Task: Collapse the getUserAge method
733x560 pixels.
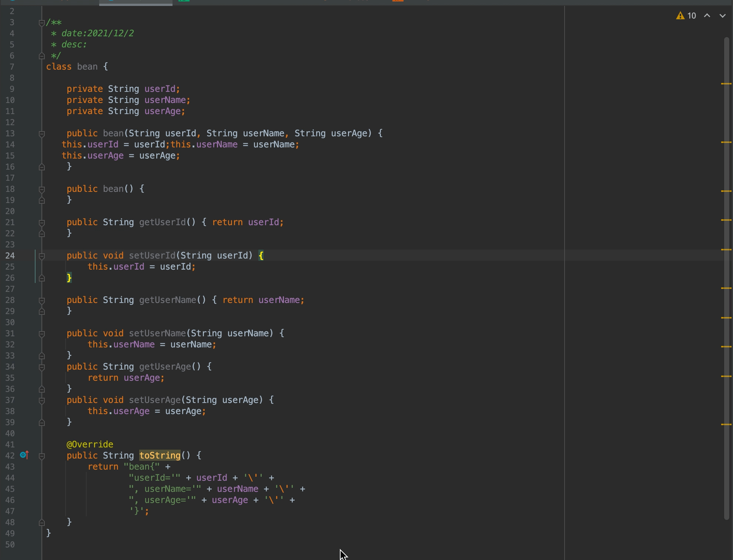Action: (x=42, y=367)
